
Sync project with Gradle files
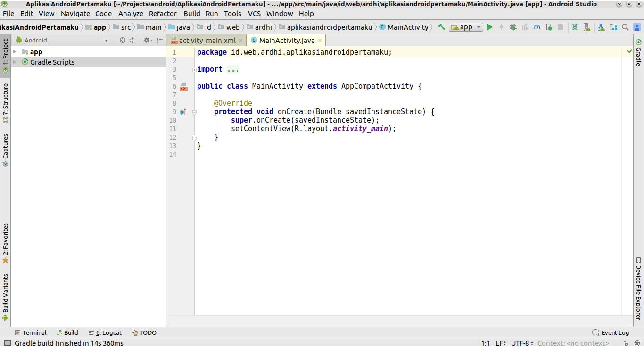pyautogui.click(x=575, y=27)
